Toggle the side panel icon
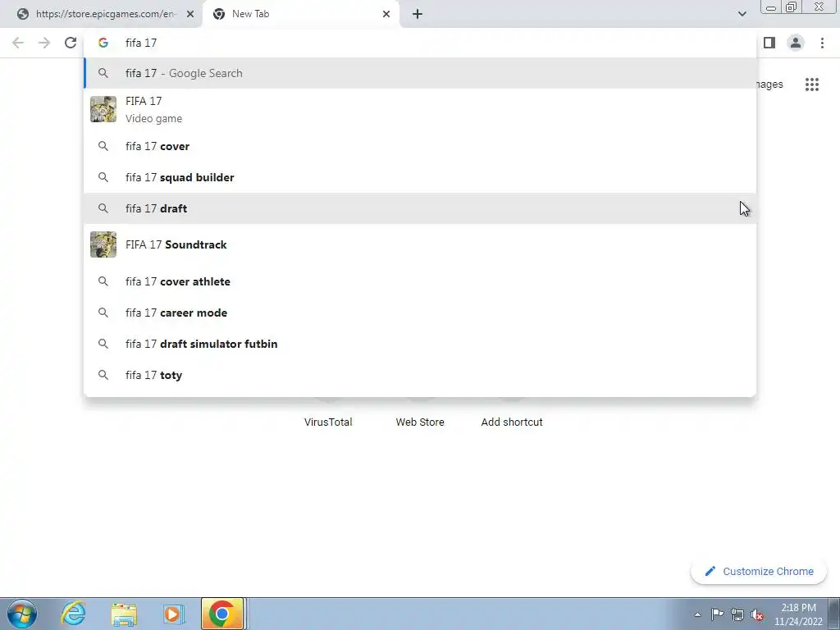Image resolution: width=840 pixels, height=630 pixels. pos(769,43)
